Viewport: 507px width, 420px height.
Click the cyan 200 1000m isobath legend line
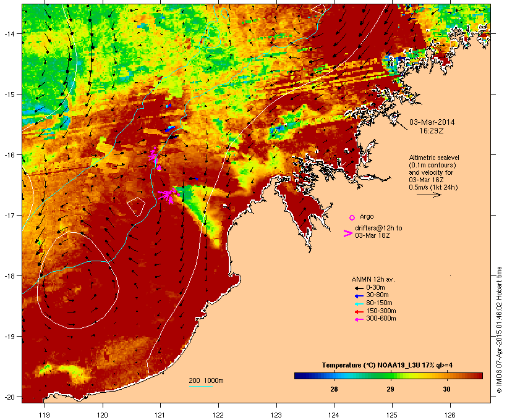pos(200,386)
